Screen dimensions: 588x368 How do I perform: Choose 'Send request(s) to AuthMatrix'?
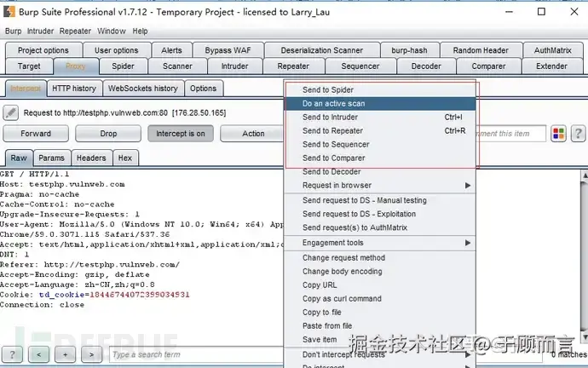379,227
